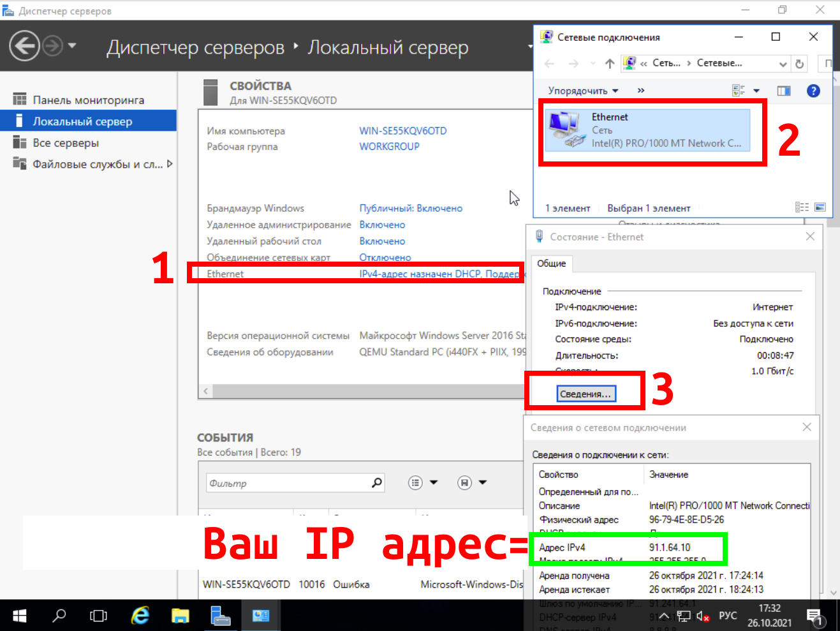Click the magnifier icon in events filter

(x=377, y=482)
